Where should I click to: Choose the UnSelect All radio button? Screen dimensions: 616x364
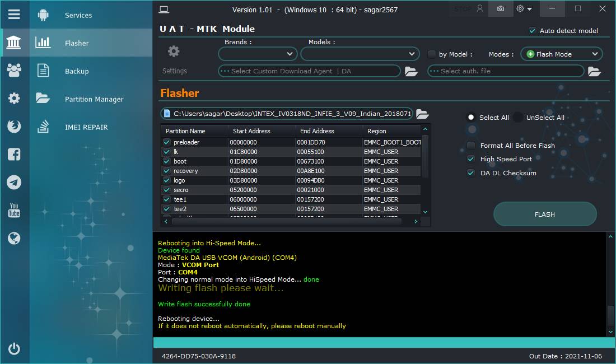[519, 118]
